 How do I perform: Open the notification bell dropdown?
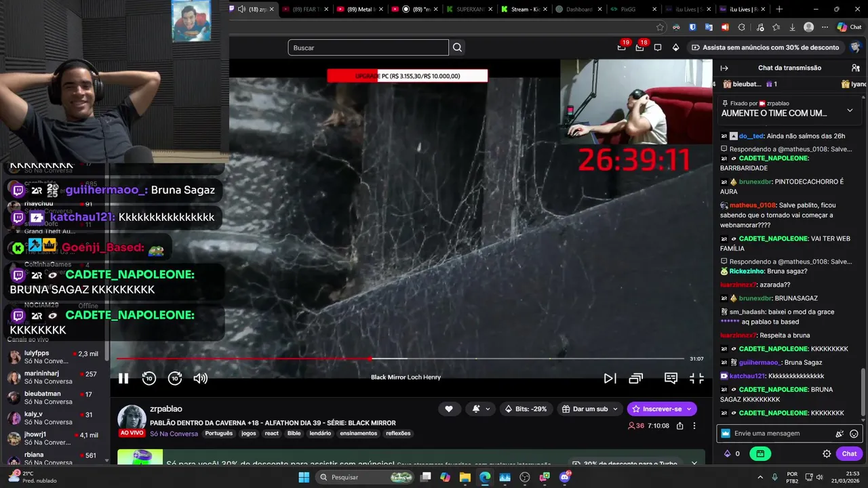pos(481,409)
